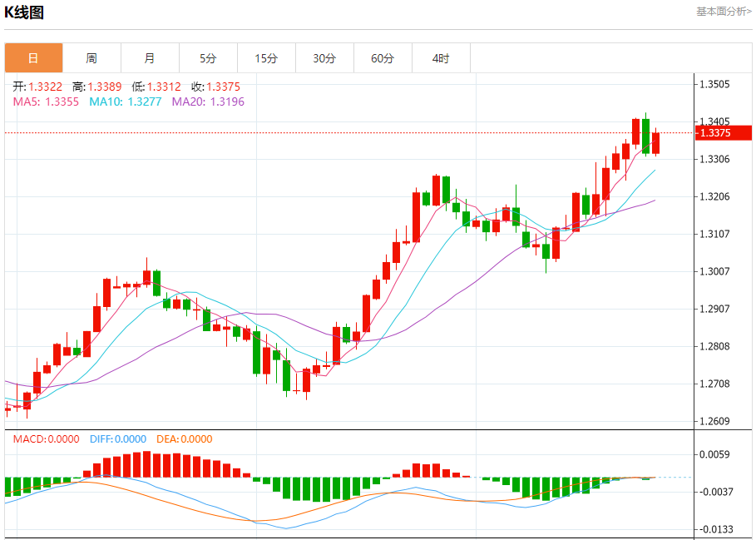Click the 1.2708 price axis label

coord(714,384)
